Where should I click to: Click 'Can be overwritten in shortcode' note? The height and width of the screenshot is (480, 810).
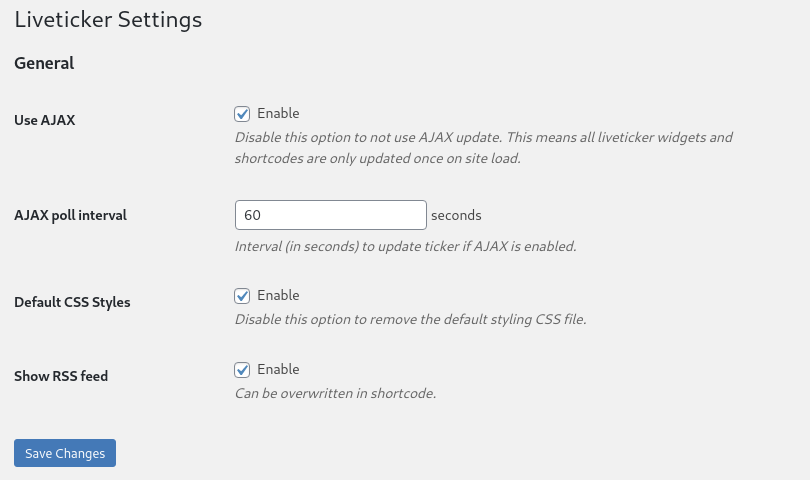click(336, 393)
